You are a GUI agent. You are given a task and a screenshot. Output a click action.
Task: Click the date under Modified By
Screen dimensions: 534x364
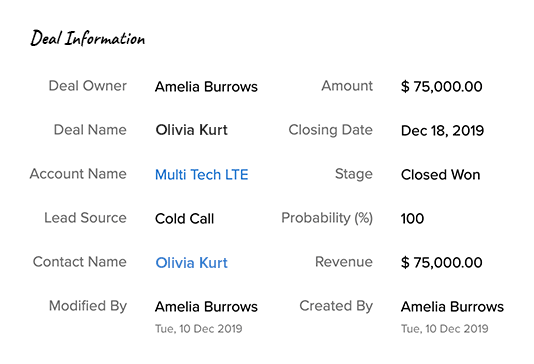click(199, 329)
